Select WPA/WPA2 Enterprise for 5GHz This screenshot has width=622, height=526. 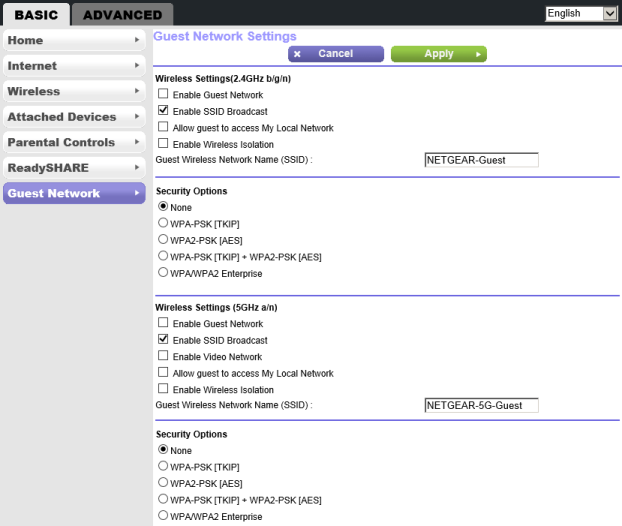click(x=163, y=515)
